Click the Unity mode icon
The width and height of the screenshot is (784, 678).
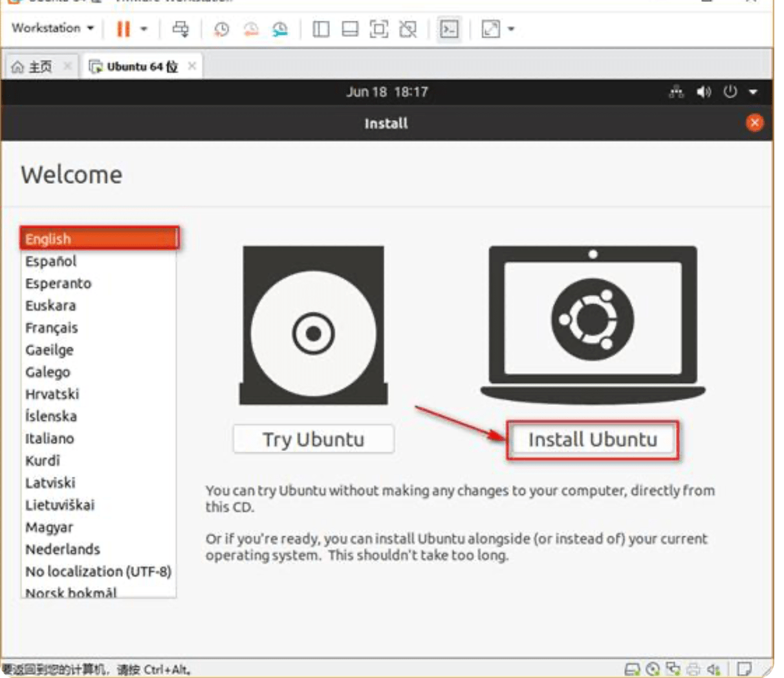(x=408, y=29)
